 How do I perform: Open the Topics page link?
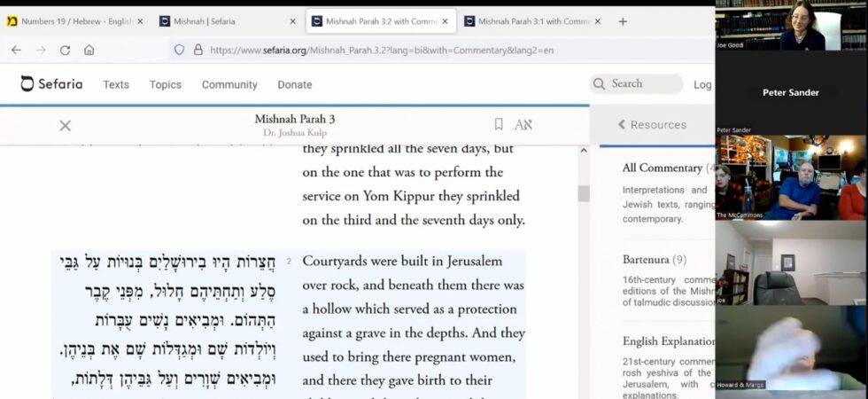tap(165, 84)
